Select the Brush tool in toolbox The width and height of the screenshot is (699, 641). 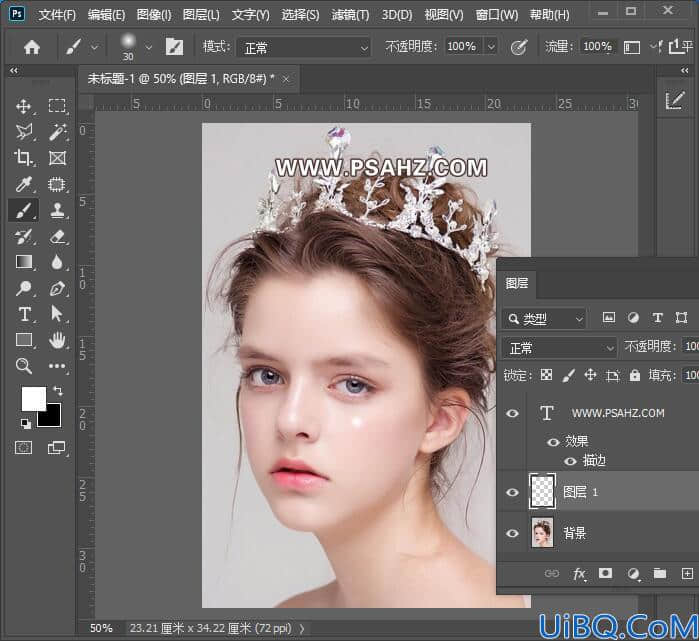[24, 210]
